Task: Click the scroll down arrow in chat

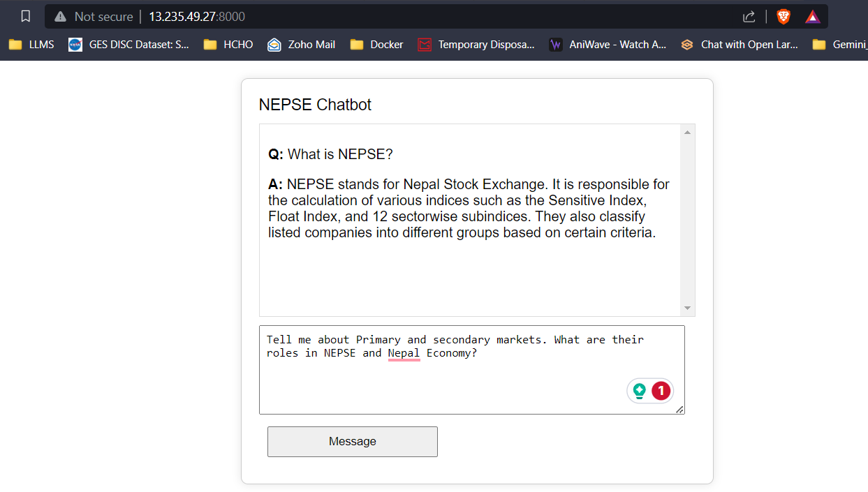Action: point(687,308)
